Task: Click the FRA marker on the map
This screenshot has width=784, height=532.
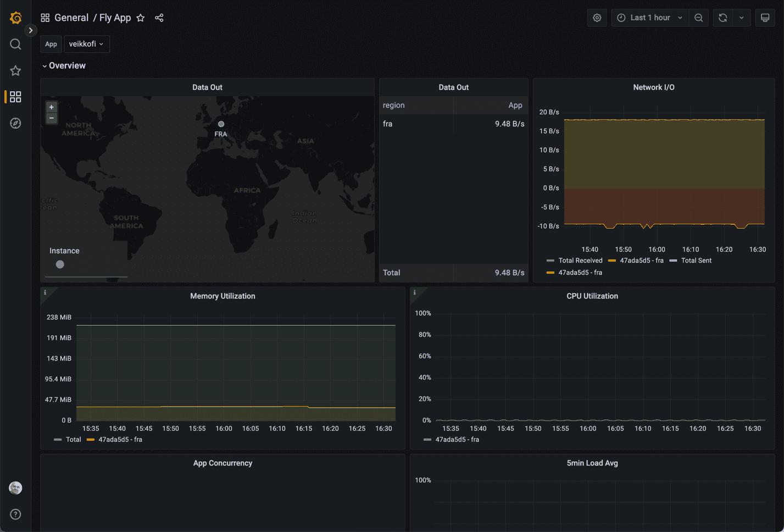Action: point(221,124)
